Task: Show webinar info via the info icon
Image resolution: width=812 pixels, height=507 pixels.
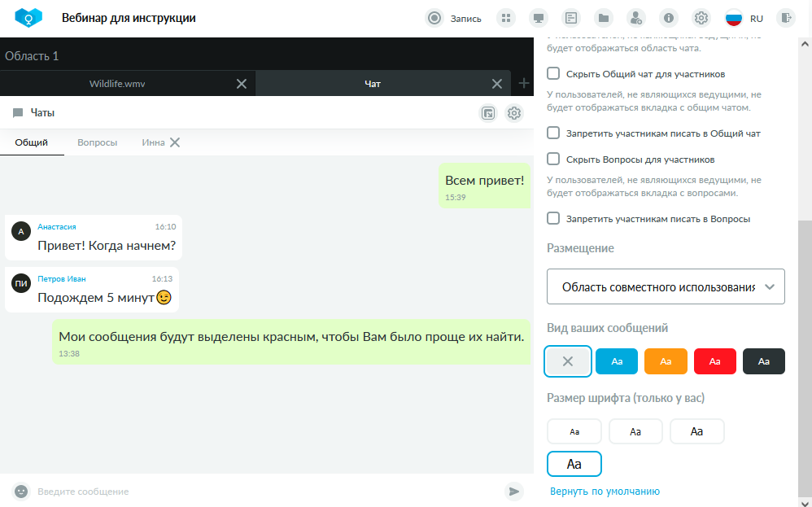Action: tap(669, 18)
